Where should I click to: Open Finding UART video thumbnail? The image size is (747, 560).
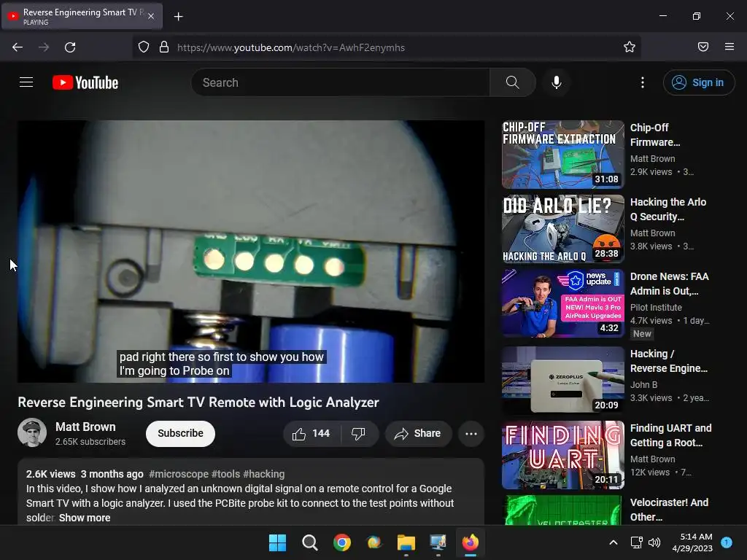point(562,455)
